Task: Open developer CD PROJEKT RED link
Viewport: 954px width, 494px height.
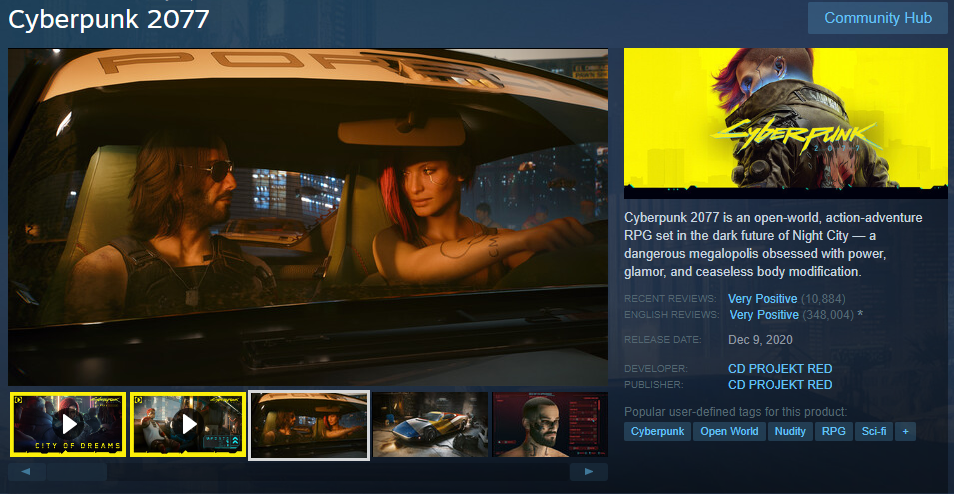Action: (x=780, y=369)
